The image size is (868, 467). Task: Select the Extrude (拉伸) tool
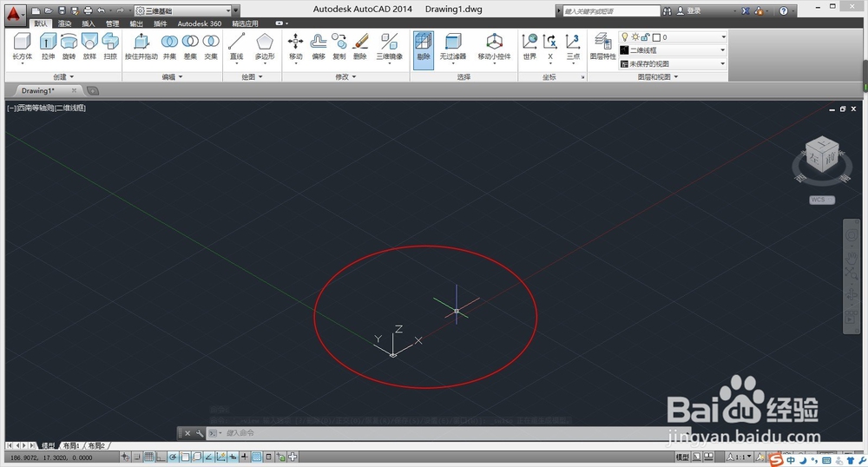[x=48, y=47]
